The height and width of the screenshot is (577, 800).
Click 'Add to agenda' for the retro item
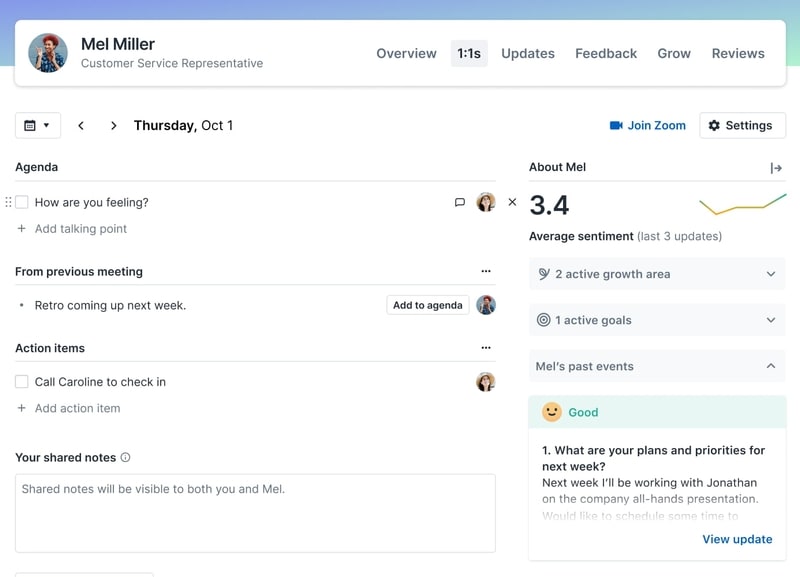pyautogui.click(x=428, y=304)
